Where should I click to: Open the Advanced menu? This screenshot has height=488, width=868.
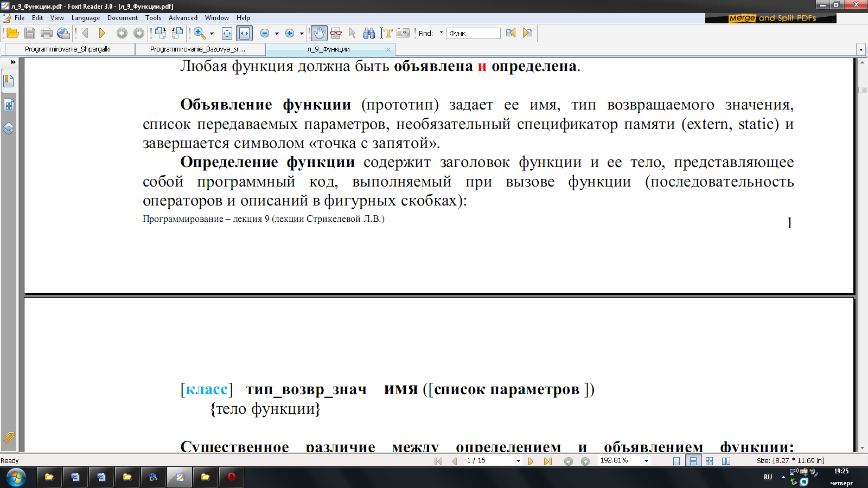point(183,18)
